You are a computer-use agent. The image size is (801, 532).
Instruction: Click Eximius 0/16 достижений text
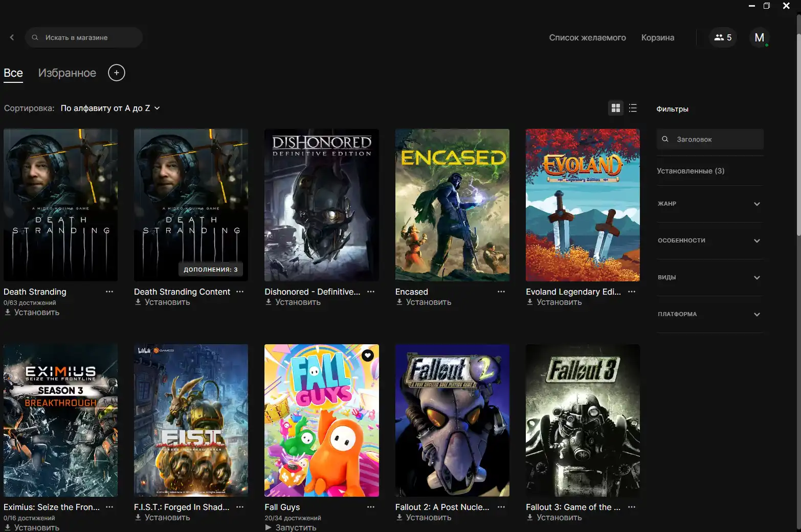[x=29, y=518]
